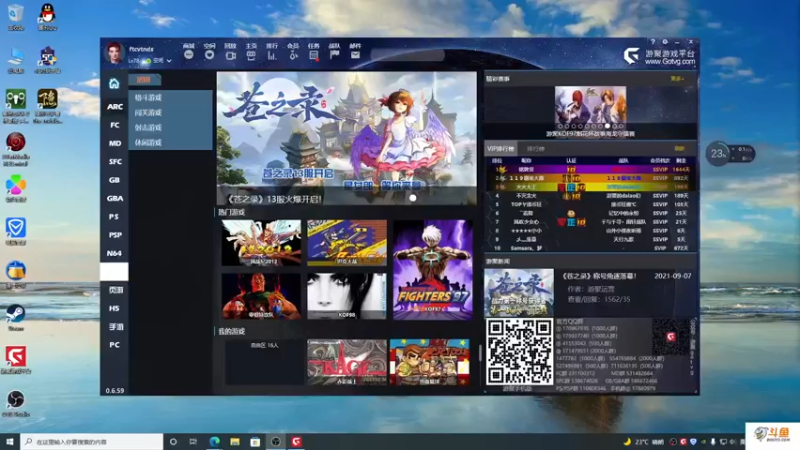The image size is (800, 450).
Task: Open www.Gotvg.com platform logo
Action: 659,57
